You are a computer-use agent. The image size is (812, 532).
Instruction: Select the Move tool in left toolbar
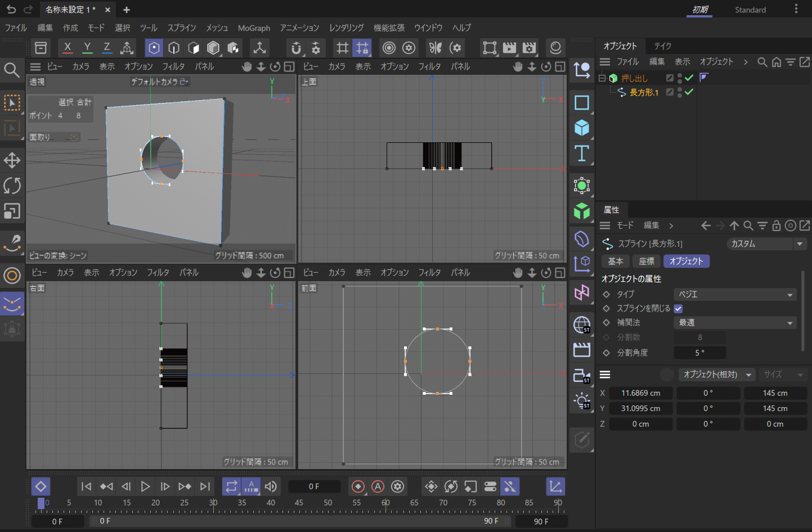(12, 160)
